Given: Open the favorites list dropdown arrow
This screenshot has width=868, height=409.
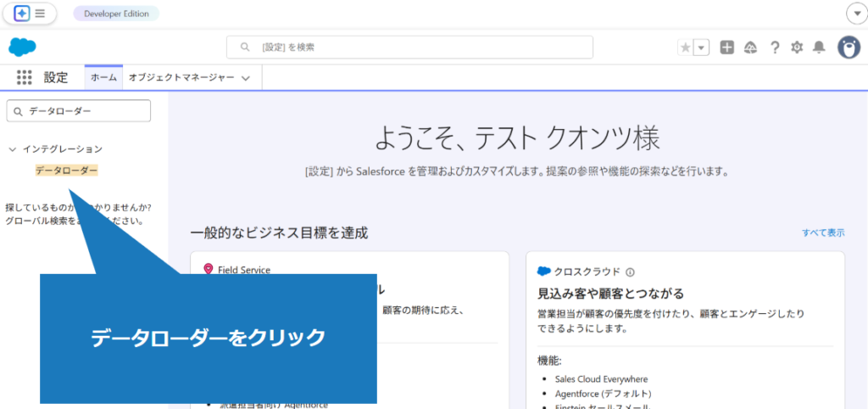Looking at the screenshot, I should point(701,48).
